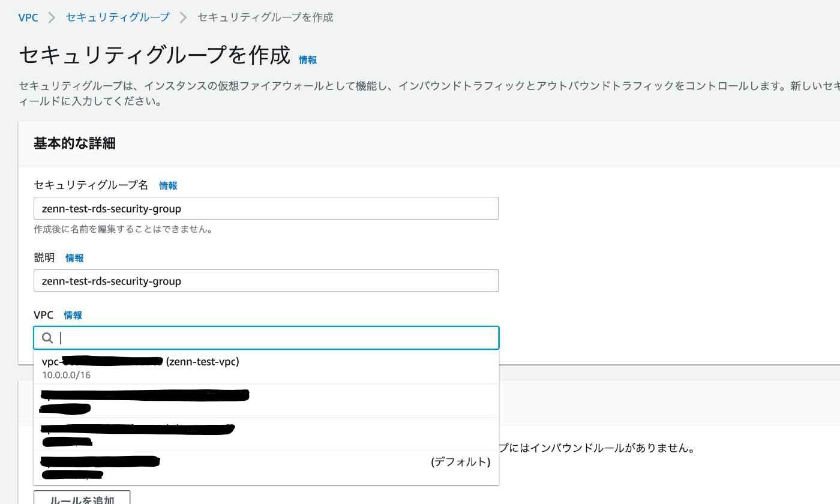Image resolution: width=840 pixels, height=504 pixels.
Task: Click the magnifier icon in VPC search
Action: coord(47,338)
